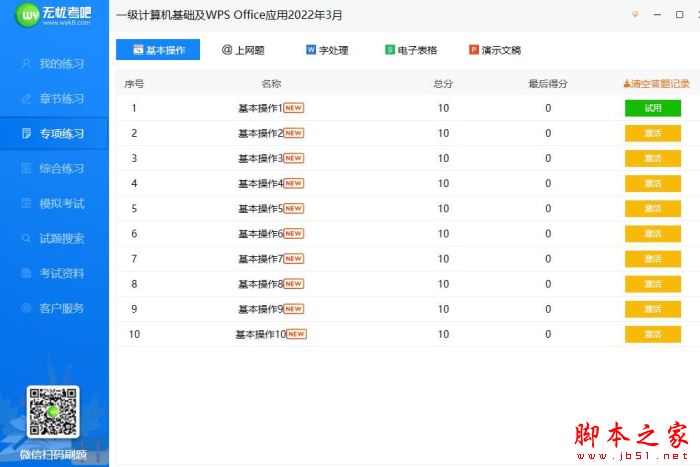The height and width of the screenshot is (467, 700).
Task: Minimize the application window
Action: 657,14
